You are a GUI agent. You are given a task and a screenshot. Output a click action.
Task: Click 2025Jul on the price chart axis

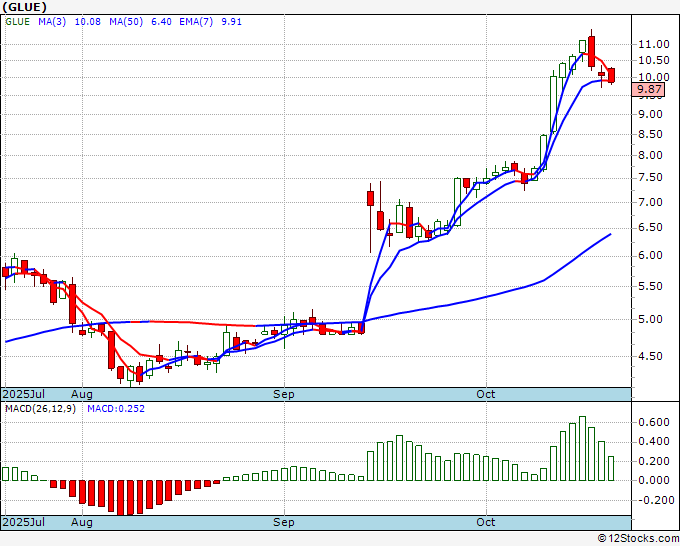click(x=24, y=394)
